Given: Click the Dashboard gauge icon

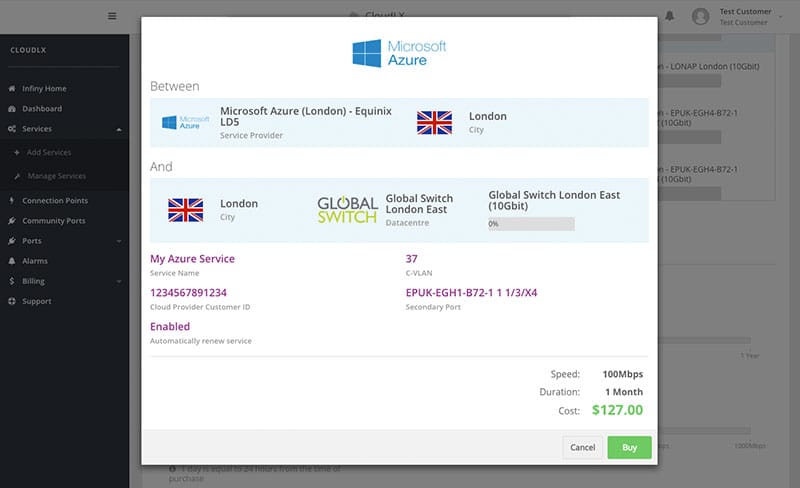Looking at the screenshot, I should (12, 109).
